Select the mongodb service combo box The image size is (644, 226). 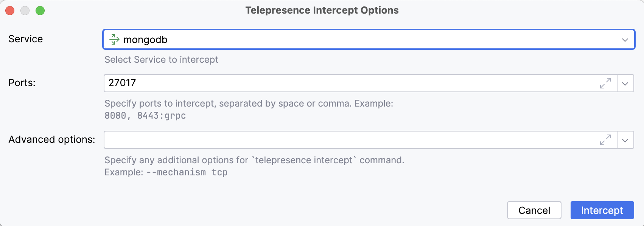(341, 40)
